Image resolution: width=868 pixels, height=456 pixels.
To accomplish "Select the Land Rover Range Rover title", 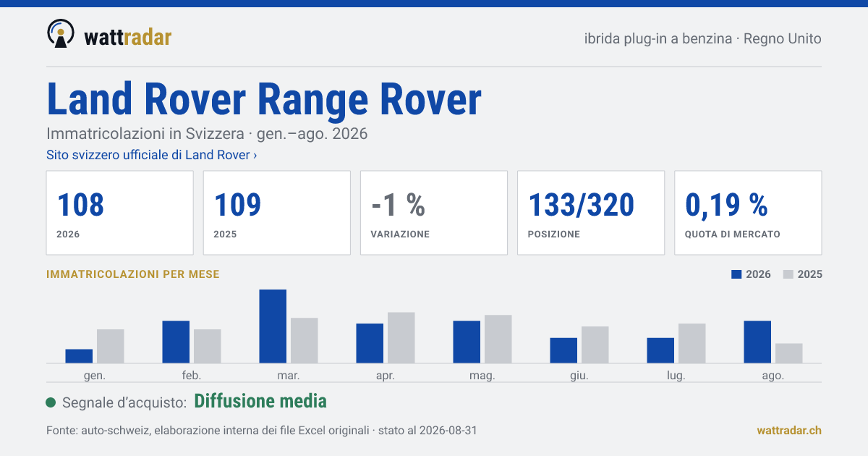I will (264, 99).
